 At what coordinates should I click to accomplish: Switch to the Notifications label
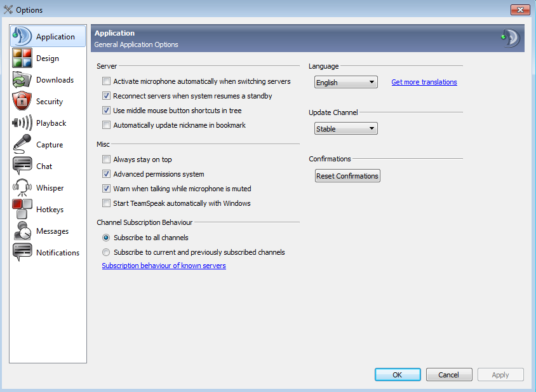[x=58, y=253]
